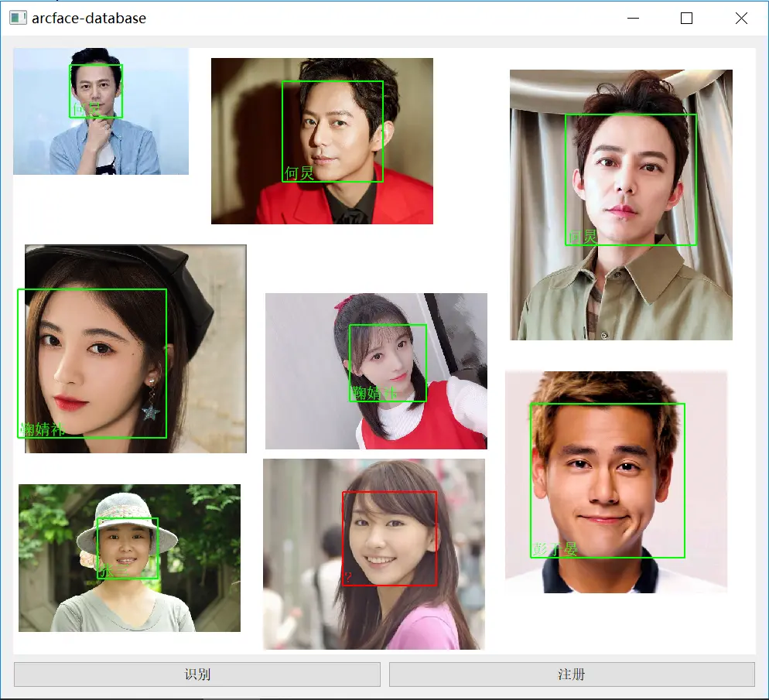Select the photo of man in red suit
Viewport: 769px width, 700px height.
pyautogui.click(x=322, y=142)
